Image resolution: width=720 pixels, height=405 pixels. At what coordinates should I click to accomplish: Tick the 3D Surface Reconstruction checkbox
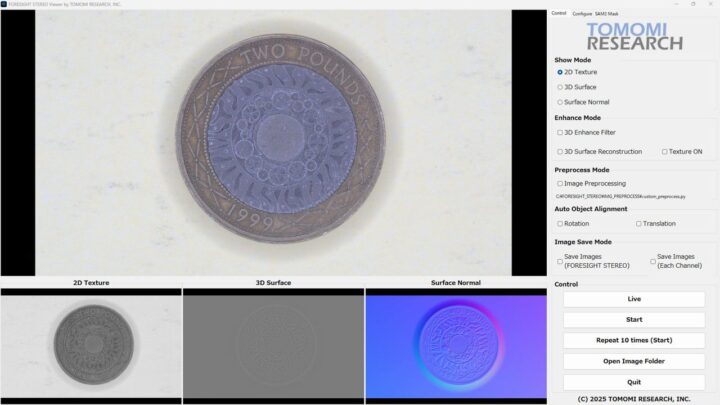[x=560, y=152]
